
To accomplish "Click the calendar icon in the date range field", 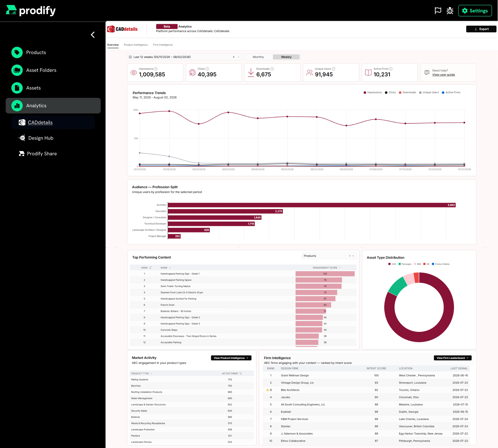I will coord(130,57).
